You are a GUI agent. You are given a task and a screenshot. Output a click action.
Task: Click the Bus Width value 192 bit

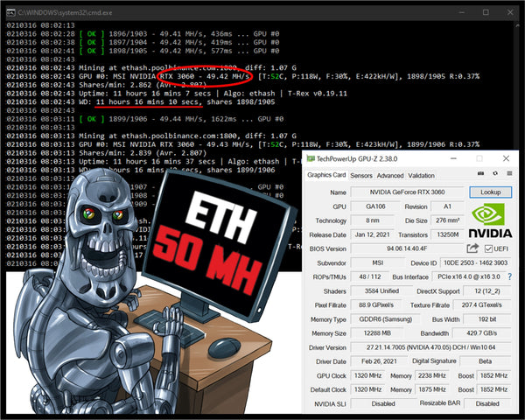tap(487, 319)
